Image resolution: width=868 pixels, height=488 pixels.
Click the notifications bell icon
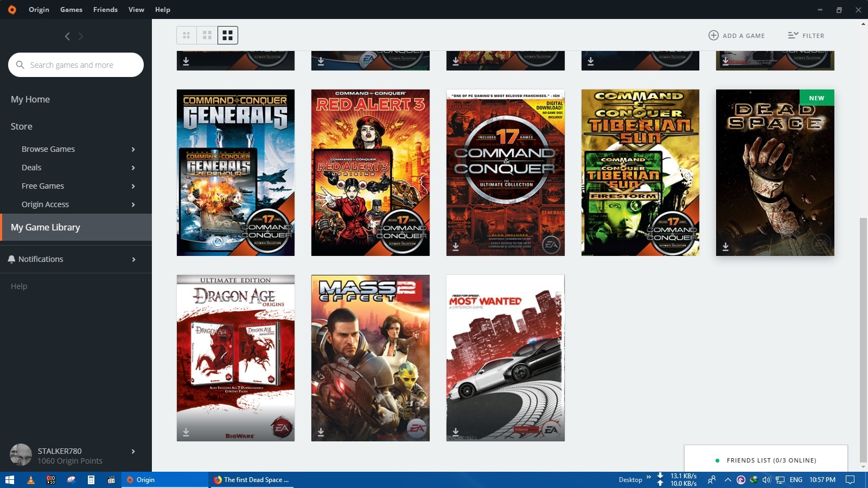11,259
